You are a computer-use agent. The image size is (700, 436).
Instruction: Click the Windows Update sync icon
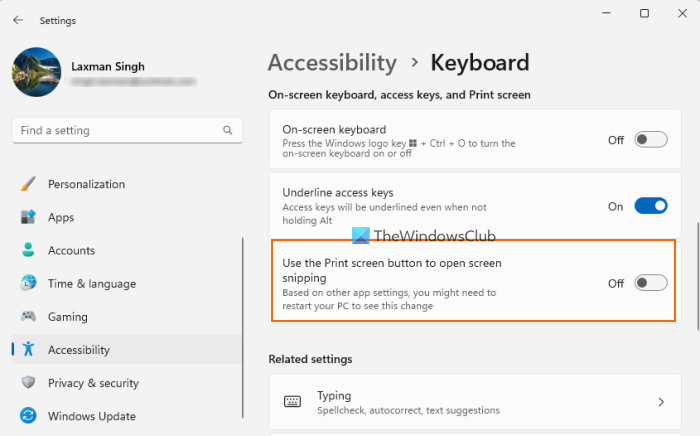pyautogui.click(x=28, y=416)
